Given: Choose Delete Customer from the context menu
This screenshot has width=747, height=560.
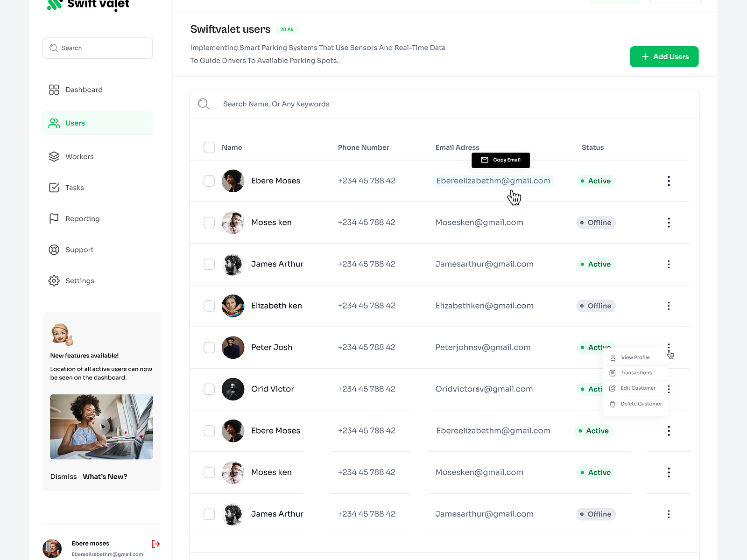Looking at the screenshot, I should (641, 404).
